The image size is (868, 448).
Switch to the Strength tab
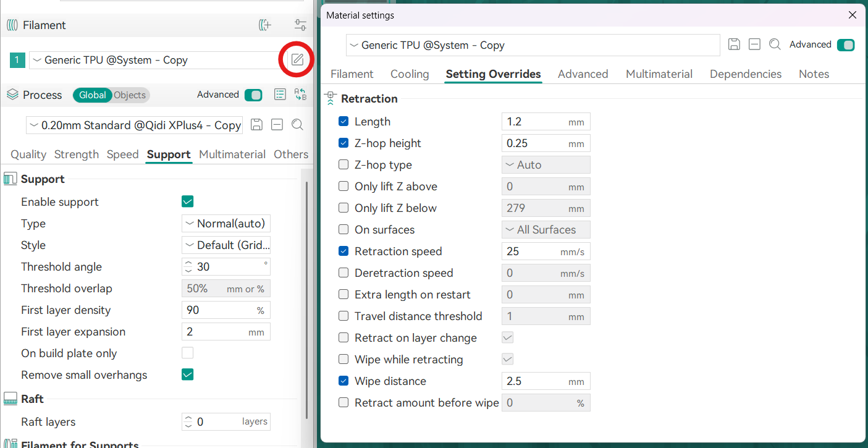(x=77, y=154)
